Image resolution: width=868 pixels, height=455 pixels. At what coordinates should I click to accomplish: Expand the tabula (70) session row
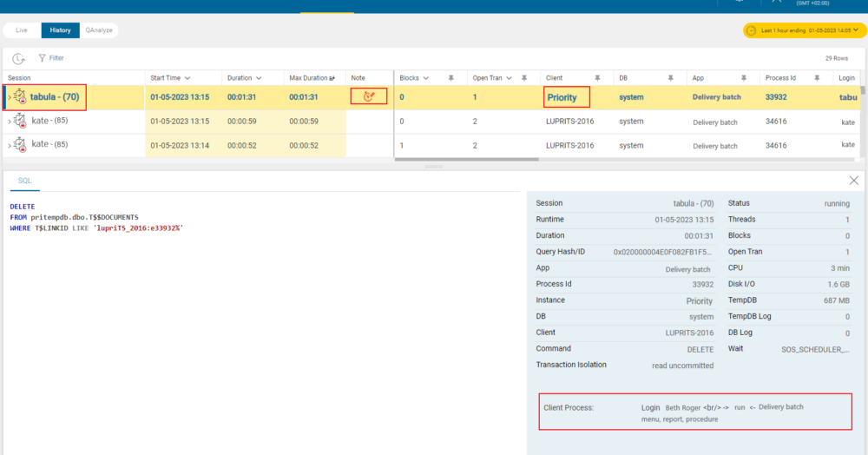(x=10, y=97)
